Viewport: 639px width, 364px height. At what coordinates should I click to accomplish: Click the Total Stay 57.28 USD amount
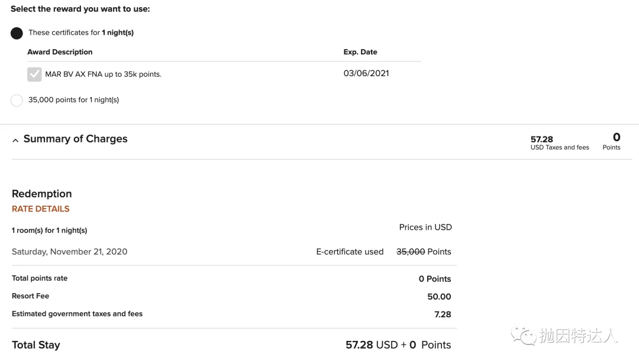(372, 345)
